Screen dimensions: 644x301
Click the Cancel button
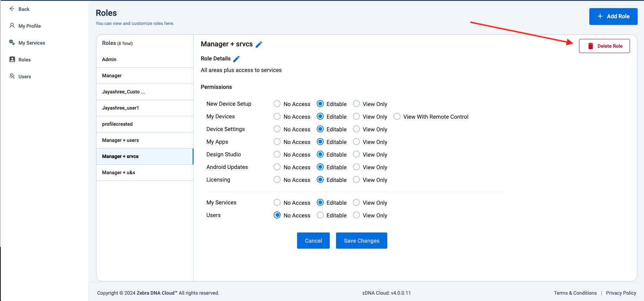point(313,241)
